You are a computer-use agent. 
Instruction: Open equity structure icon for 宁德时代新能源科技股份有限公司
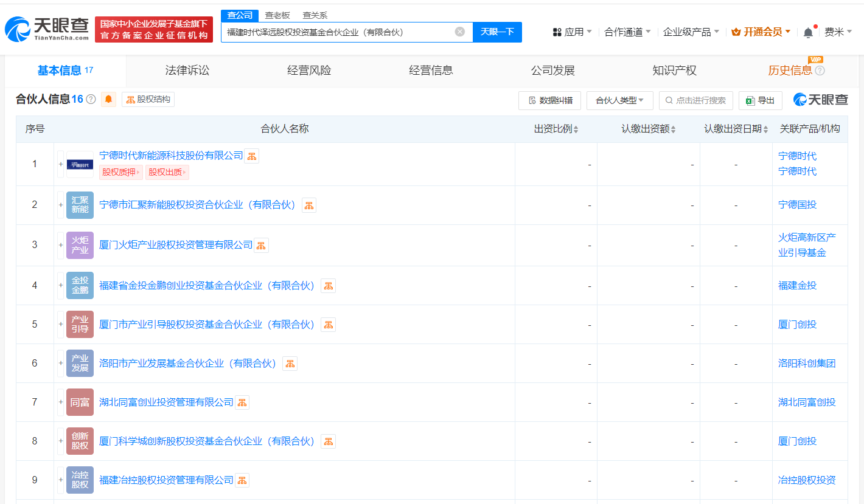click(251, 156)
